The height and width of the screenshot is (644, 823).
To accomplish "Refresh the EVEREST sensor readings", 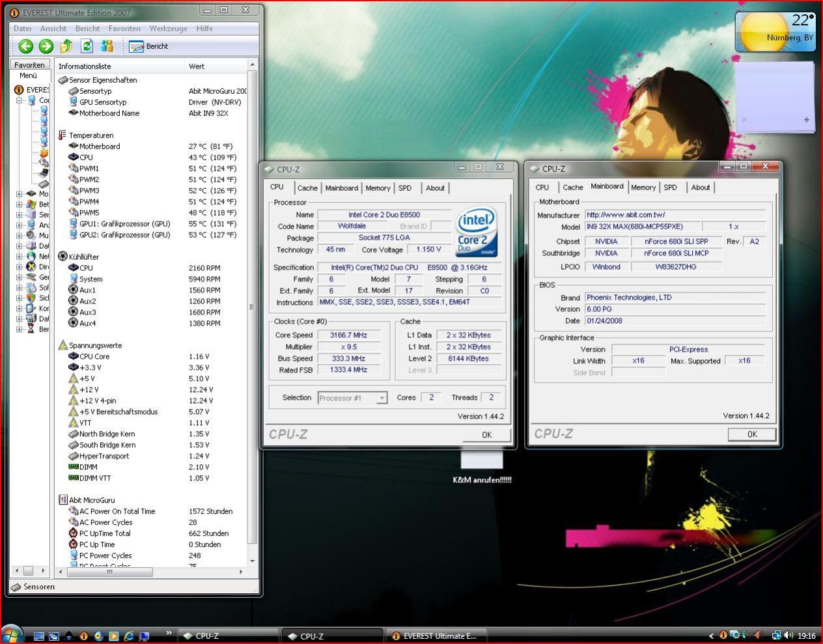I will (x=87, y=46).
